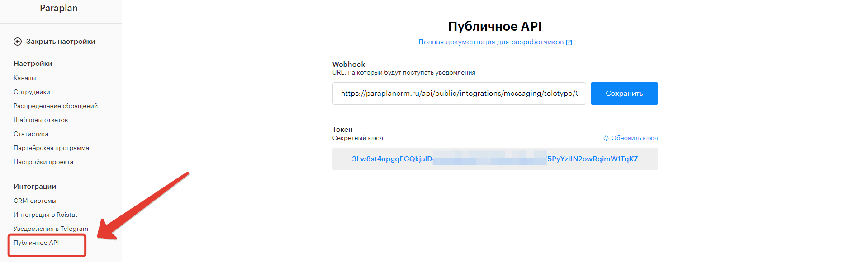Open Каналы settings section
Screen dimensions: 868x262
[25, 78]
